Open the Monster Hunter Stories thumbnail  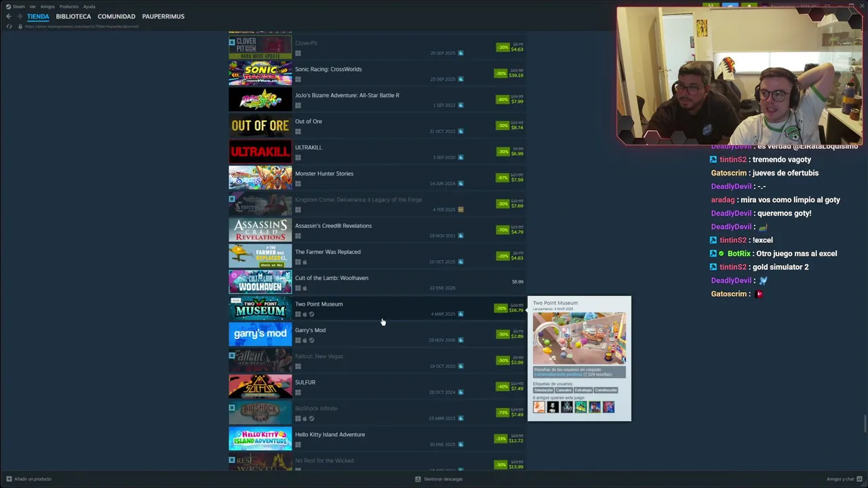pyautogui.click(x=260, y=178)
